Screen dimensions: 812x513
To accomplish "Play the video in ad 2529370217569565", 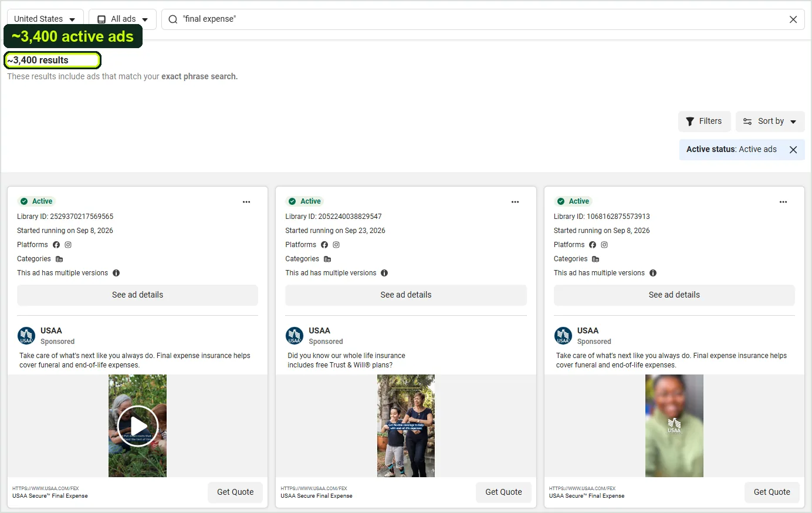I will (138, 426).
